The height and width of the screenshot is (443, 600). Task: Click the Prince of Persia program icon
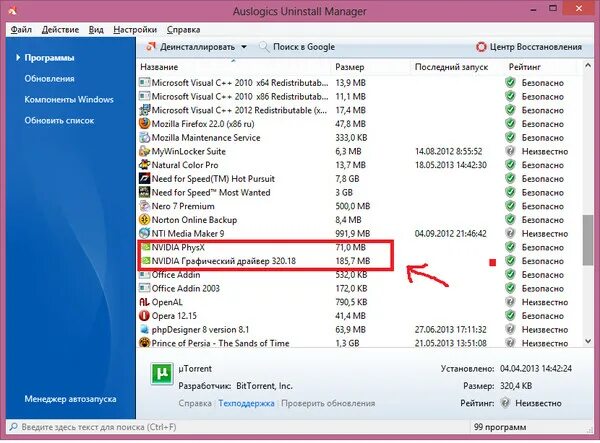coord(144,343)
